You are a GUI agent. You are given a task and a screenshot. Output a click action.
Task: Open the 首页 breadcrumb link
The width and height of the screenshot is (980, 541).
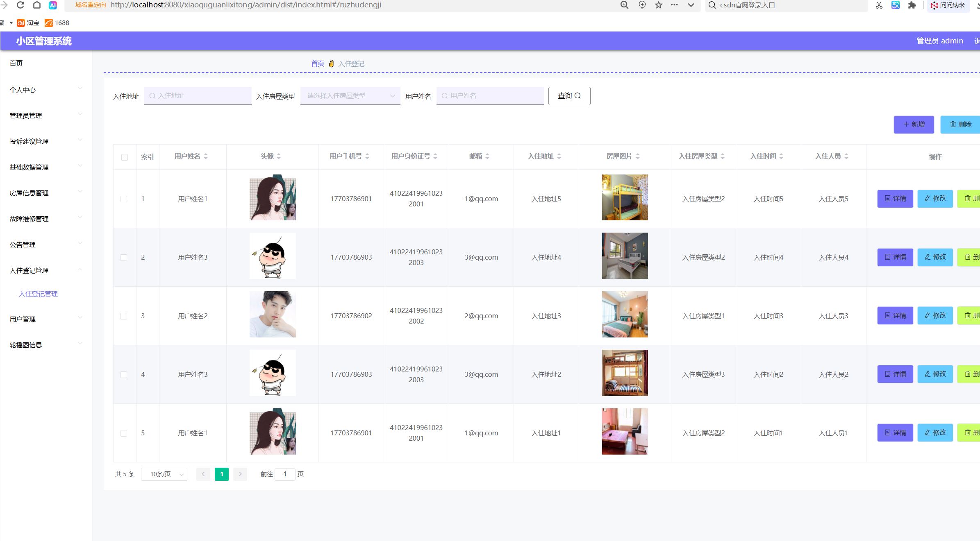(317, 63)
